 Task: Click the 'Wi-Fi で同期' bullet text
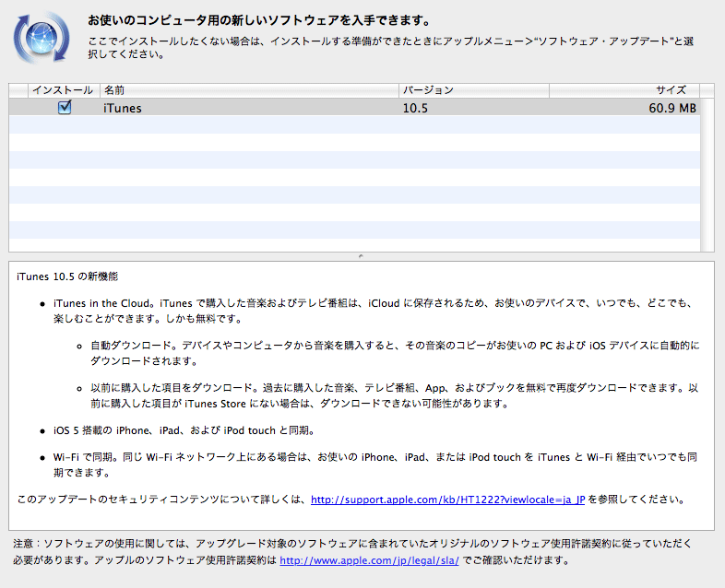tap(375, 465)
